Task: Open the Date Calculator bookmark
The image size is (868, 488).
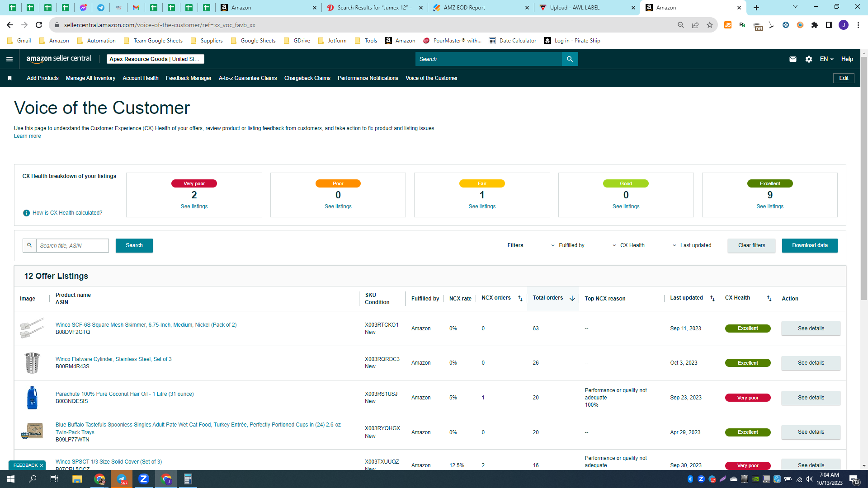Action: [513, 41]
